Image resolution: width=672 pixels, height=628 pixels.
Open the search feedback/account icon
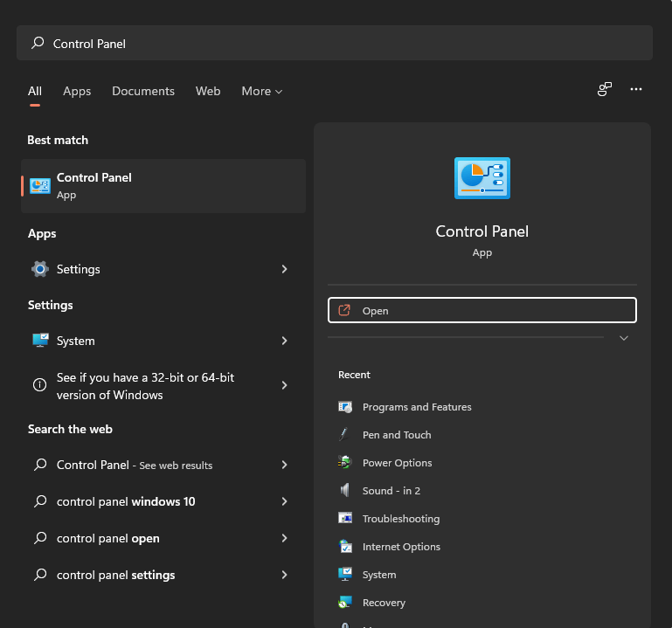pyautogui.click(x=605, y=89)
